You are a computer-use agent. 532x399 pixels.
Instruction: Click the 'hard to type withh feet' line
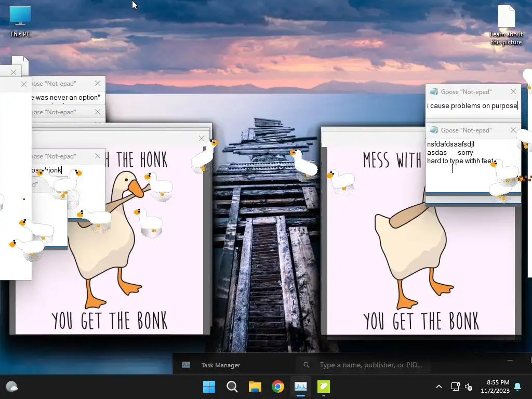[460, 161]
